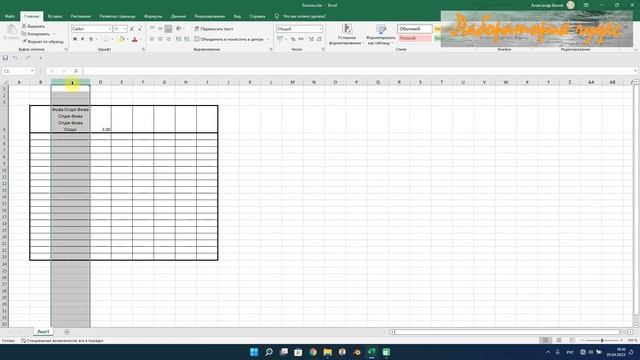Open the Font group dialog launcher
The height and width of the screenshot is (360, 640).
coord(143,49)
